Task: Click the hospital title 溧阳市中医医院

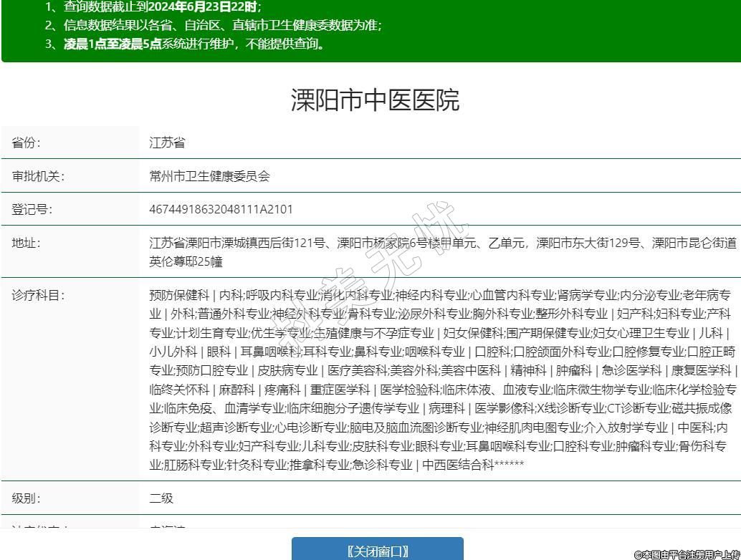Action: pos(375,100)
